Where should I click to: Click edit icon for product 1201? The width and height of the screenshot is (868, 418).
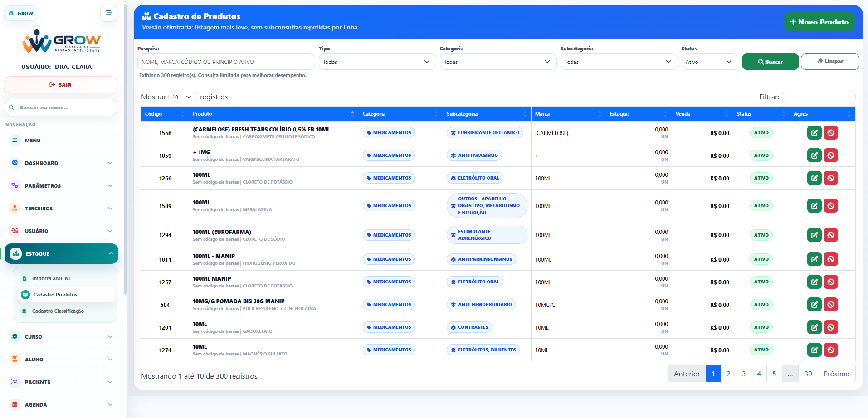click(x=814, y=327)
